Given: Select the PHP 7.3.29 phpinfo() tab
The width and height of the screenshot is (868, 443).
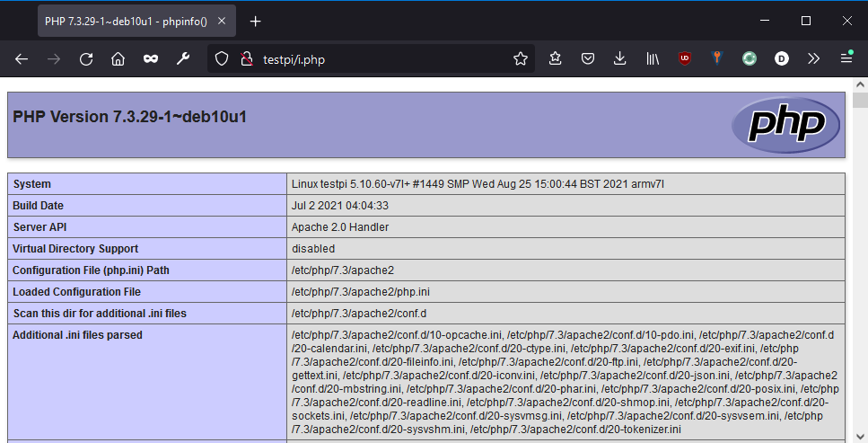Looking at the screenshot, I should (136, 21).
